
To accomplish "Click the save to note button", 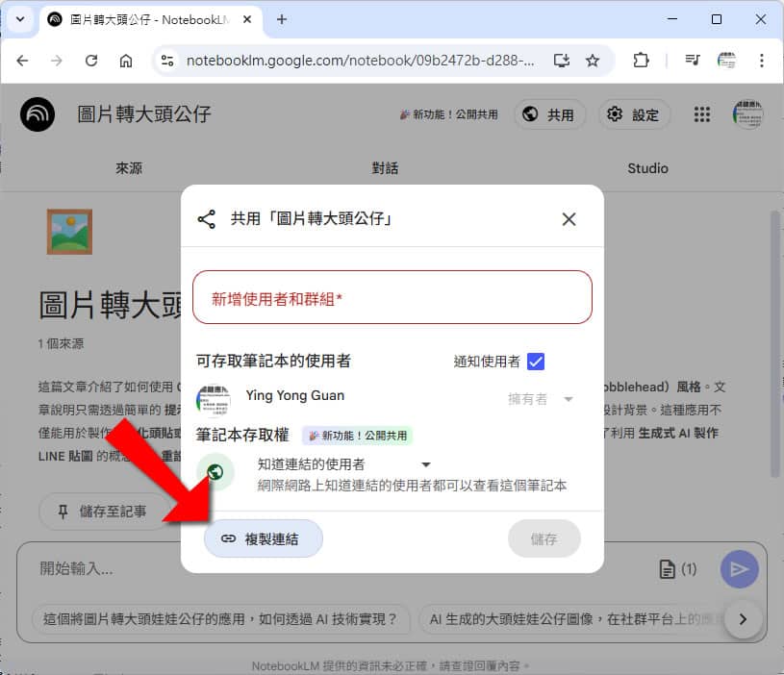I will (103, 512).
